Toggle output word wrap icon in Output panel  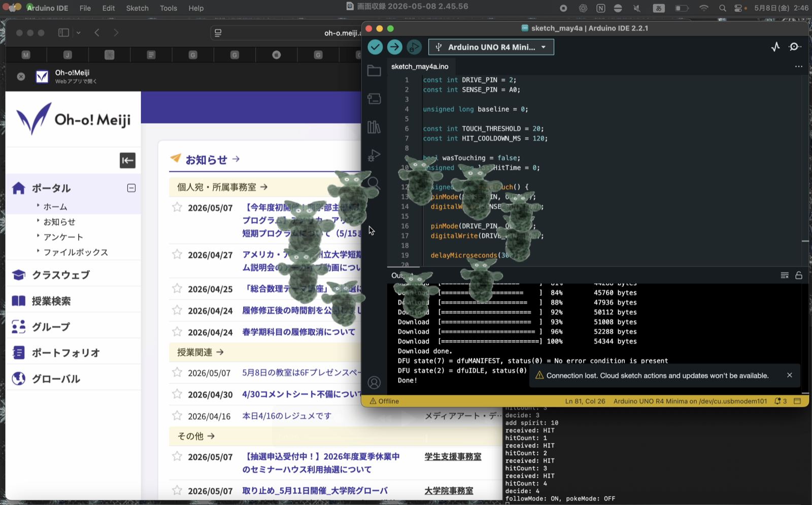point(785,275)
